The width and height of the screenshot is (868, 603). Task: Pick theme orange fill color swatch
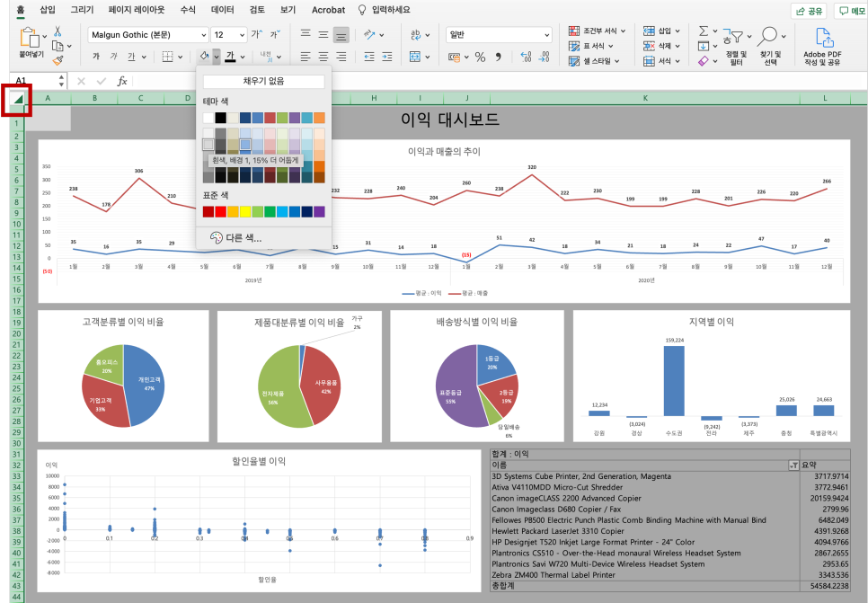pyautogui.click(x=319, y=118)
